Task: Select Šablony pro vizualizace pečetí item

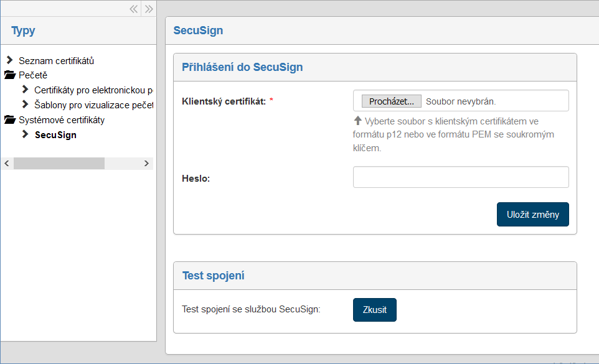Action: point(93,105)
